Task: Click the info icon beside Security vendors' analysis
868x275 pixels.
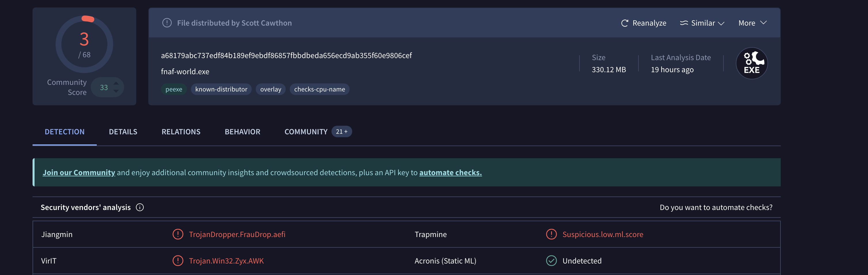Action: (x=139, y=207)
